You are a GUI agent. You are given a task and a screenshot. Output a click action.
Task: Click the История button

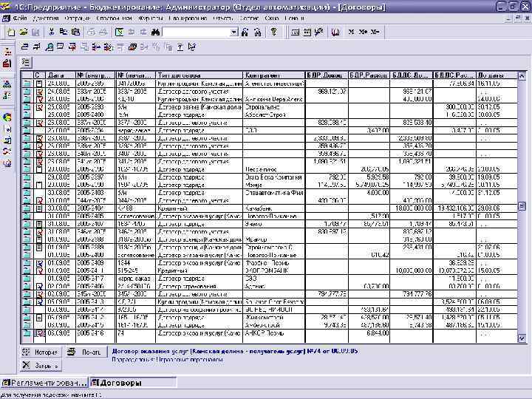pos(41,352)
